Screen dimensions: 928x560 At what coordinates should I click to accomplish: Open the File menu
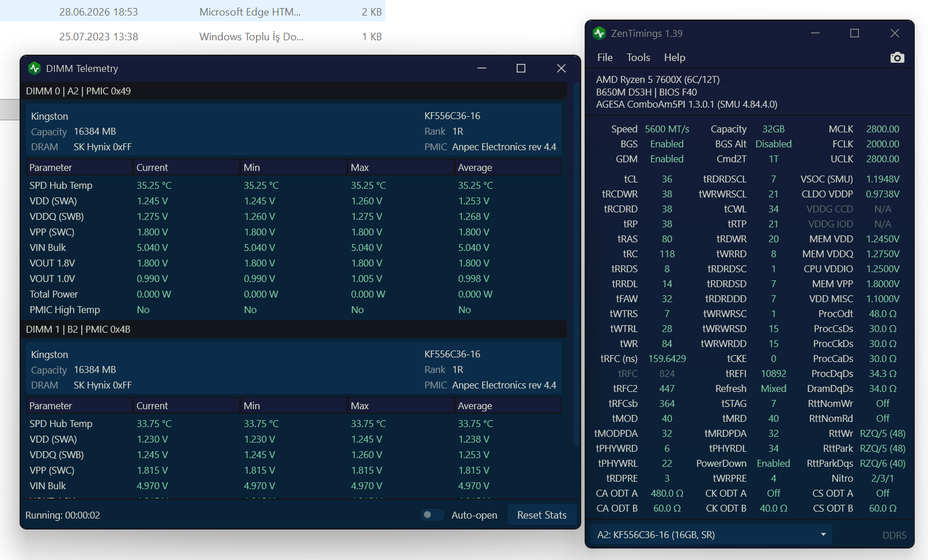(x=605, y=58)
